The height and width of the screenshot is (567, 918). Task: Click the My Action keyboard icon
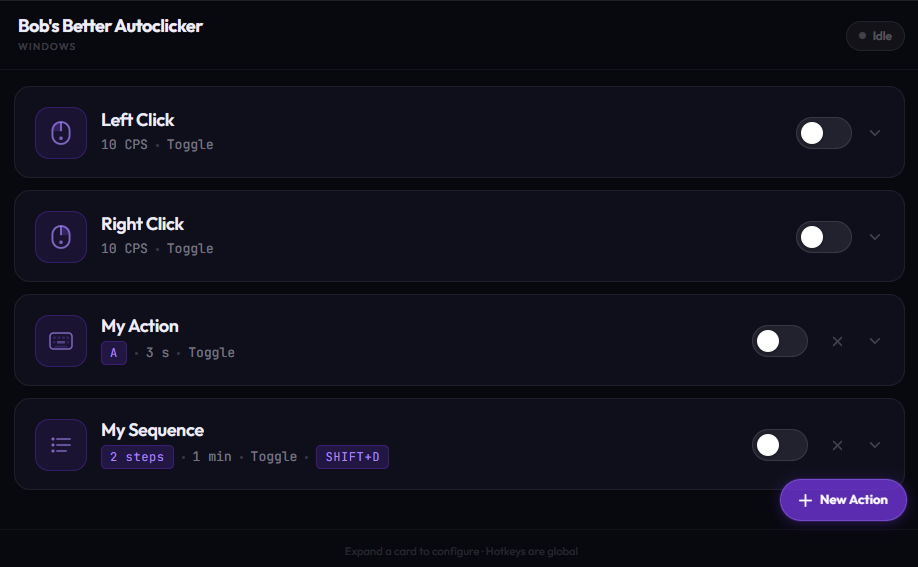(x=61, y=341)
